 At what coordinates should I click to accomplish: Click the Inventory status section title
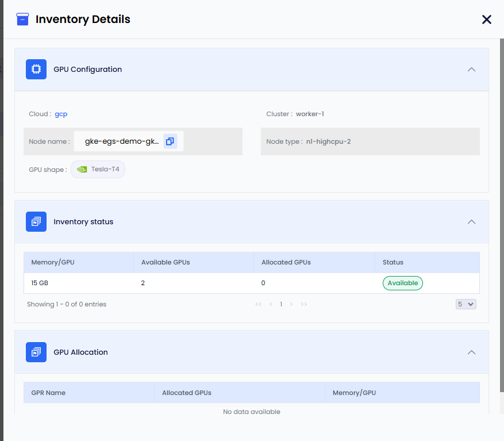tap(83, 222)
